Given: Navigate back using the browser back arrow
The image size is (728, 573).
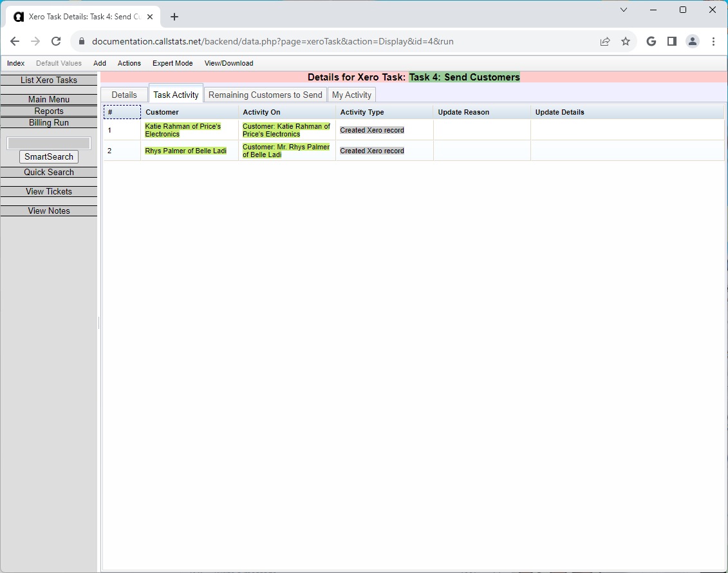Looking at the screenshot, I should (x=15, y=41).
